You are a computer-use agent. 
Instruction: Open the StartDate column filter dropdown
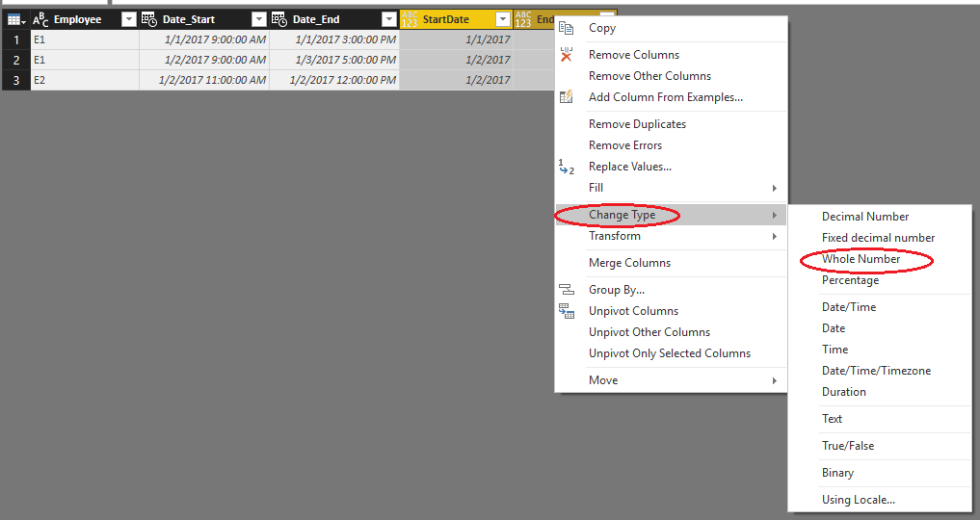click(503, 20)
